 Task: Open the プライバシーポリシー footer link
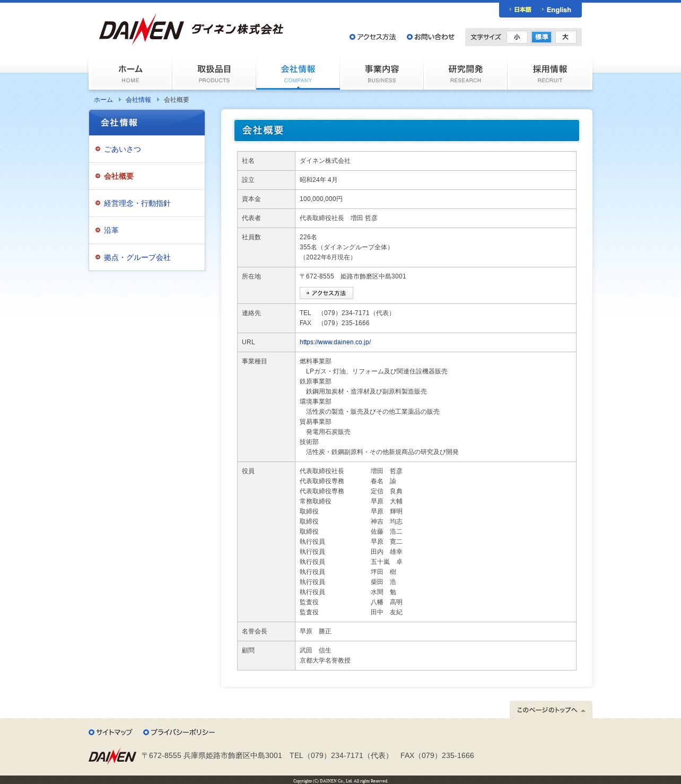(x=179, y=733)
